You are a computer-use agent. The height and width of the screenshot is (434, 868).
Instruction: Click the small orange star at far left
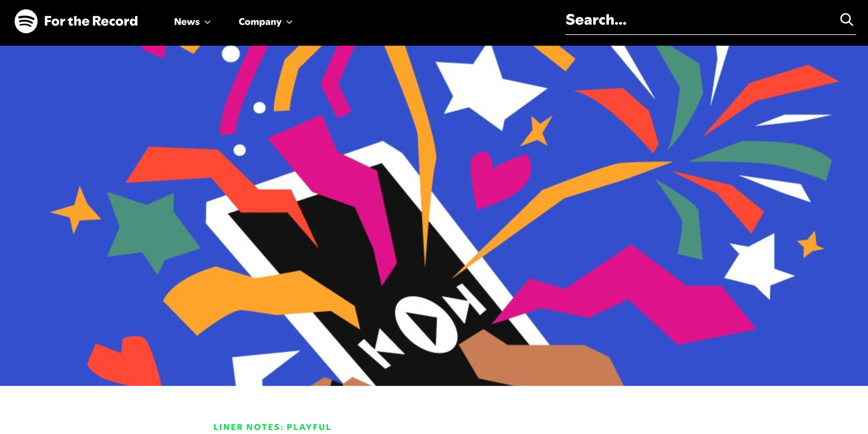click(x=77, y=210)
